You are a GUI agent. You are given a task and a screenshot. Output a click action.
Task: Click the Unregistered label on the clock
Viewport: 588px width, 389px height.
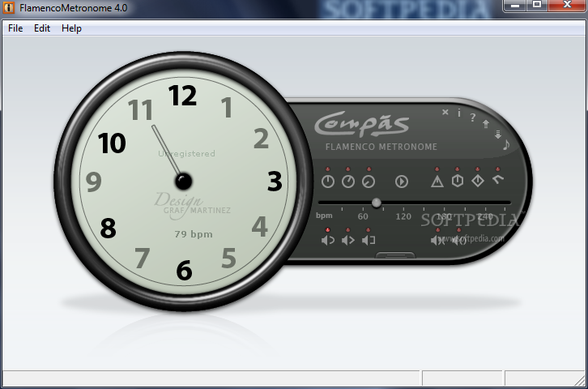tap(186, 153)
